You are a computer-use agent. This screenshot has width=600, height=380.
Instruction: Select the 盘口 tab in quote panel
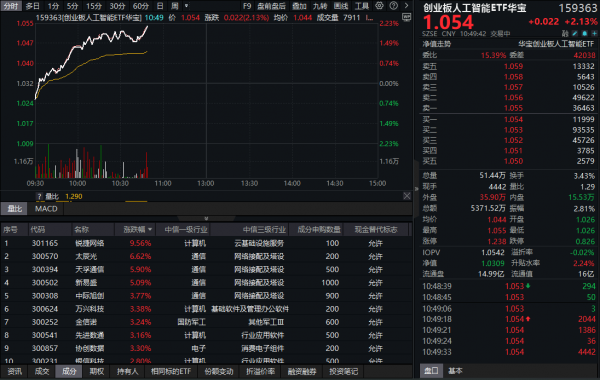[x=431, y=370]
